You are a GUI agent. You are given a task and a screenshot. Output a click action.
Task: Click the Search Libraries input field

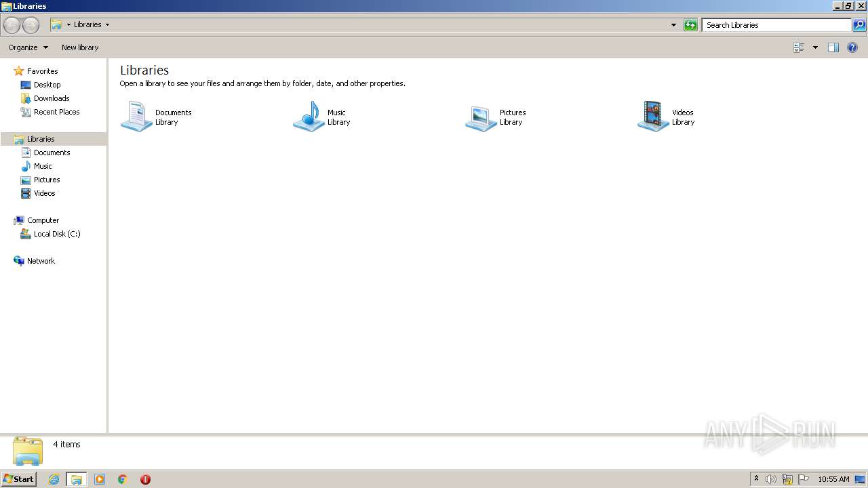776,25
